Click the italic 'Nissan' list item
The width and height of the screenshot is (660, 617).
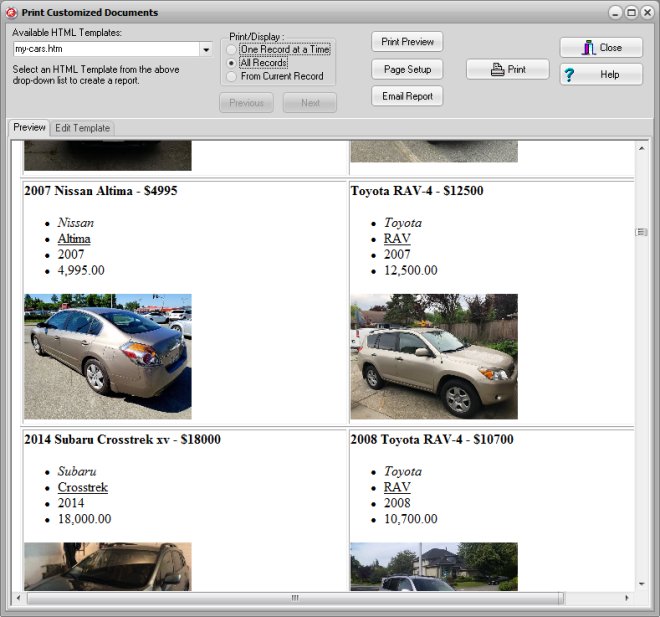click(76, 223)
